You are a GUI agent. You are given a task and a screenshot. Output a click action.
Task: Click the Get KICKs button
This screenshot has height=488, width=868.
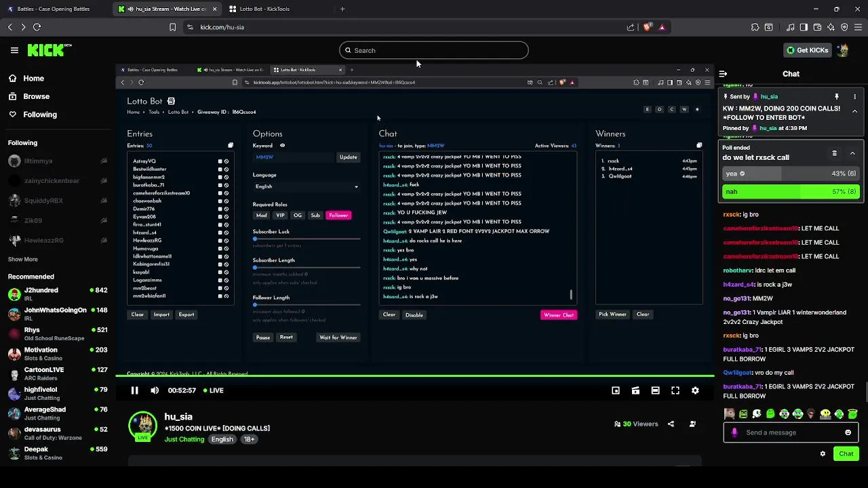pos(807,50)
